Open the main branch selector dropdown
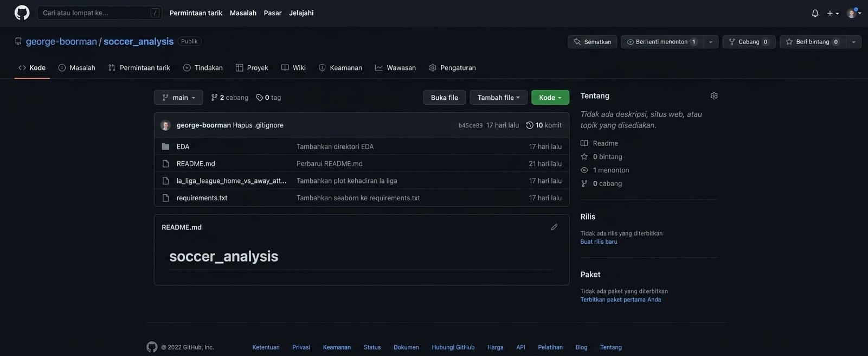The height and width of the screenshot is (356, 868). (178, 98)
